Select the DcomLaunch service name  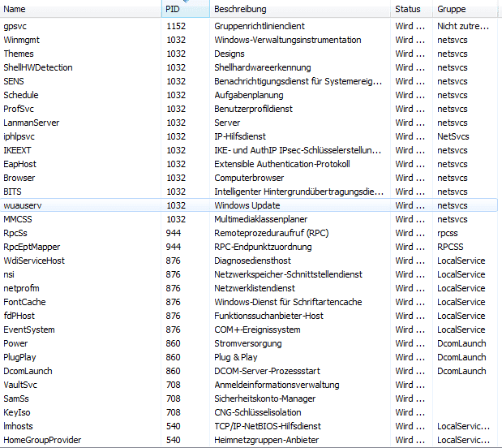coord(28,371)
